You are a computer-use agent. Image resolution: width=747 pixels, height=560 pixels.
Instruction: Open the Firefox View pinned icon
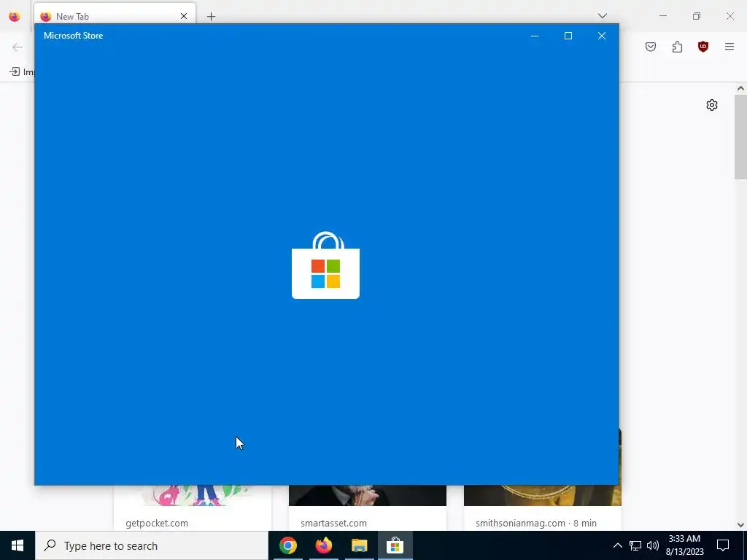click(x=15, y=16)
